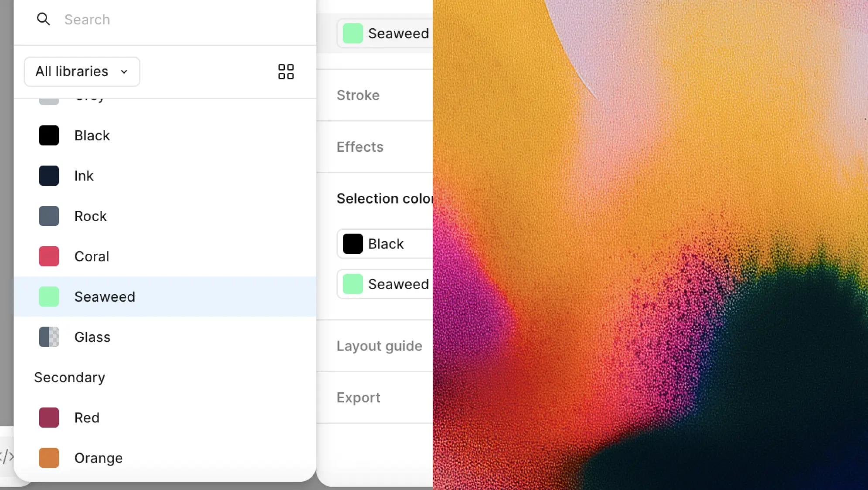
Task: Choose the Glass transparent style
Action: [165, 337]
